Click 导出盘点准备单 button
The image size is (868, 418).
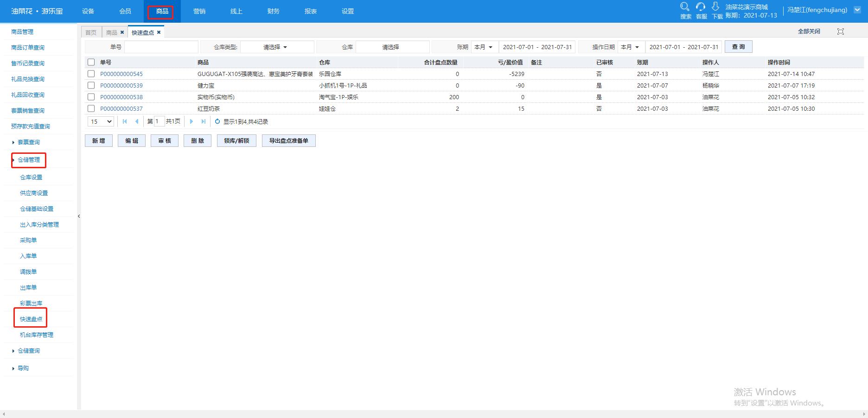[289, 141]
